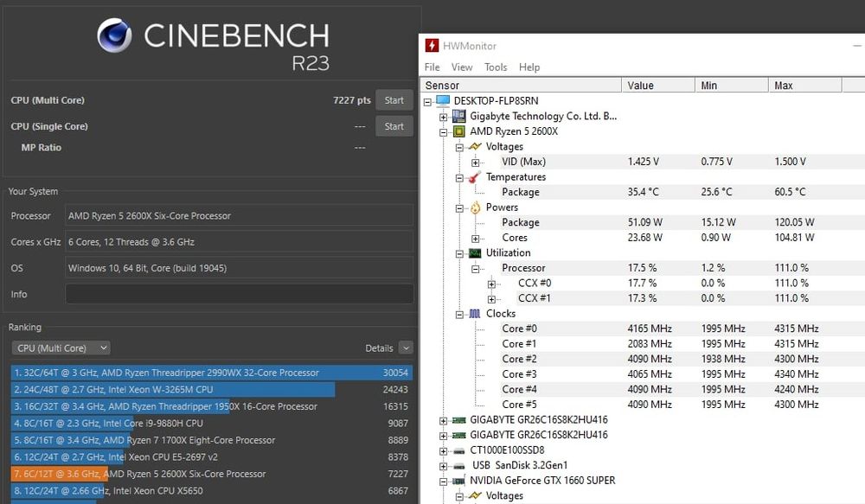This screenshot has height=504, width=865.
Task: Click the Processor name field in Cinebench
Action: (240, 215)
